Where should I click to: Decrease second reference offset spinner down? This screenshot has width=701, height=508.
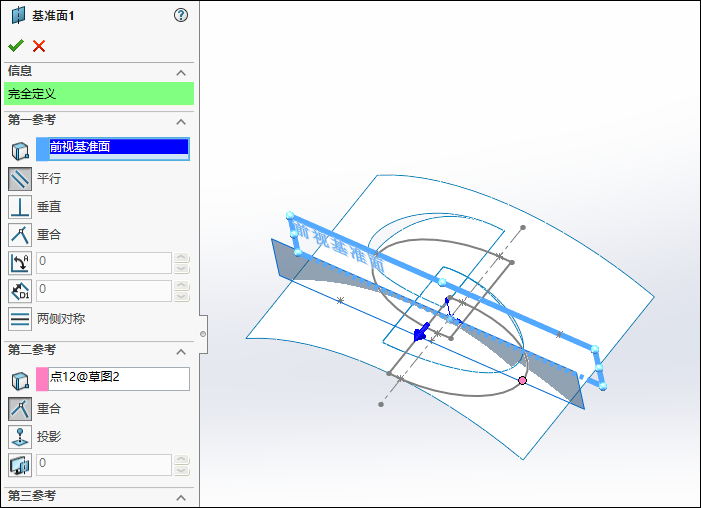point(182,470)
